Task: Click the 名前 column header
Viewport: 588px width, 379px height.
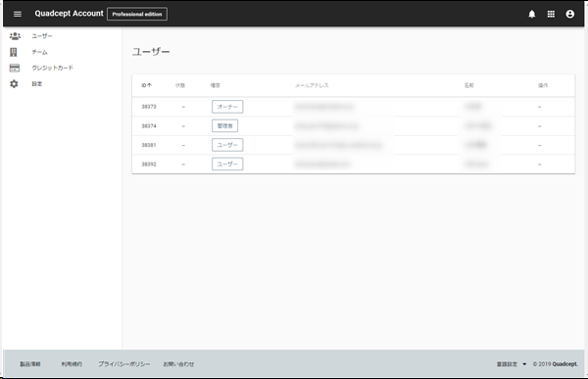Action: click(469, 85)
